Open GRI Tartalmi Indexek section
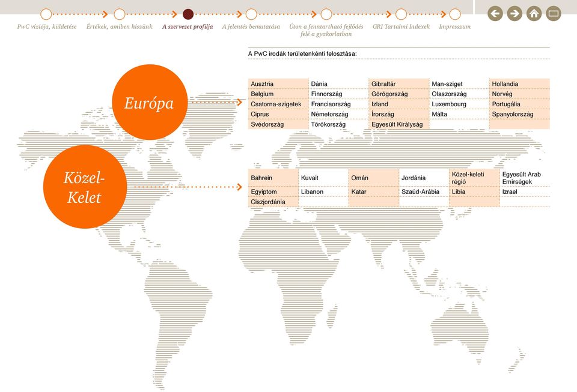This screenshot has height=392, width=577. (x=401, y=26)
